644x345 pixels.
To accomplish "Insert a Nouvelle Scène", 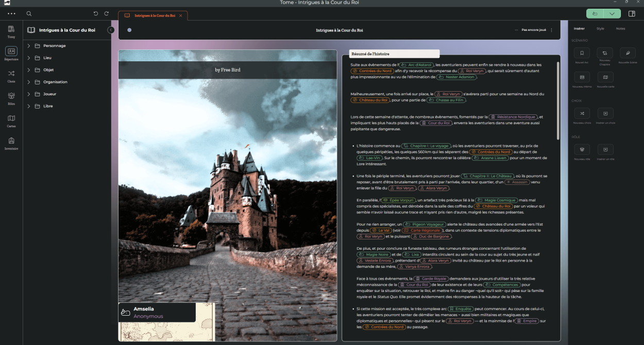I will point(628,53).
